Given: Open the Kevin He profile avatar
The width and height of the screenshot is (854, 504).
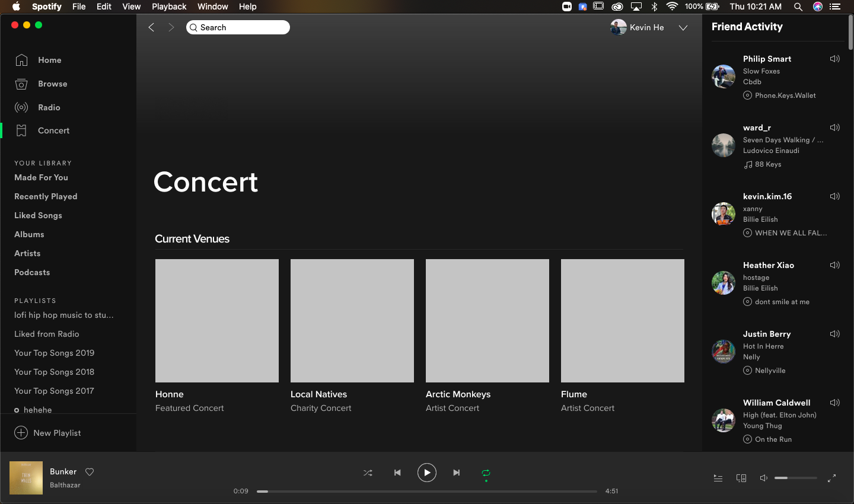Looking at the screenshot, I should tap(619, 27).
